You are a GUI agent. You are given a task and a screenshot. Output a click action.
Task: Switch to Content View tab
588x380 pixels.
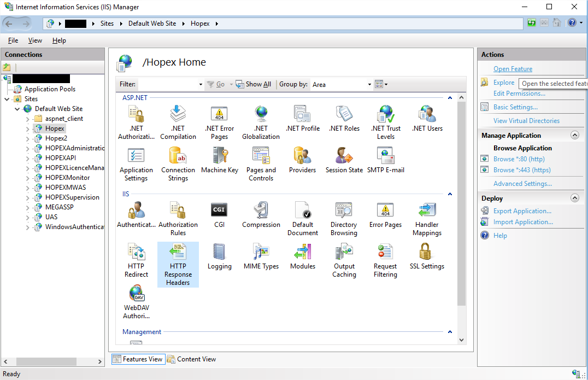[x=191, y=359]
